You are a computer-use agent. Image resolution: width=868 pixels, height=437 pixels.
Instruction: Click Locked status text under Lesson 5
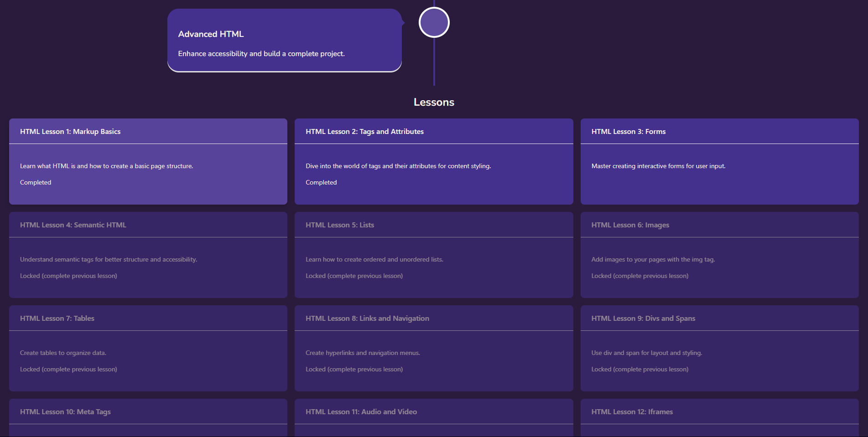click(x=354, y=276)
